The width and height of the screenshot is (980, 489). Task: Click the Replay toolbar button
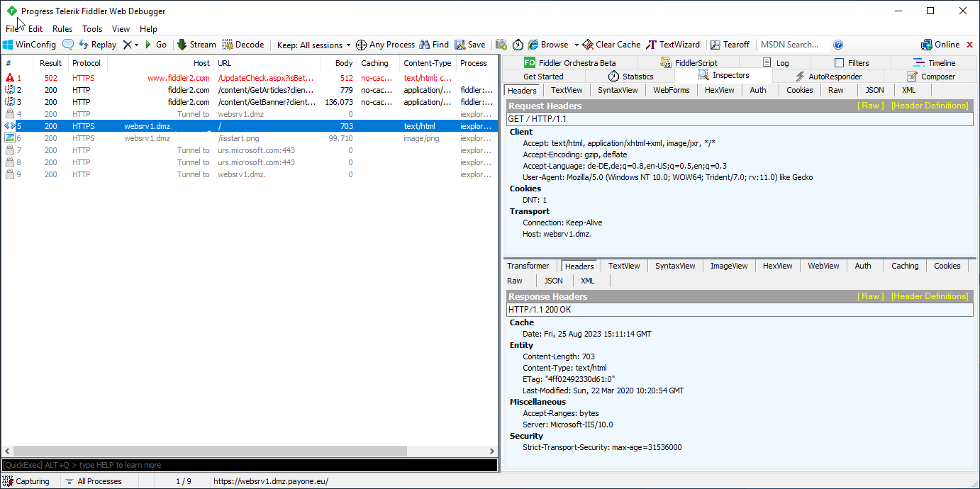[x=97, y=45]
